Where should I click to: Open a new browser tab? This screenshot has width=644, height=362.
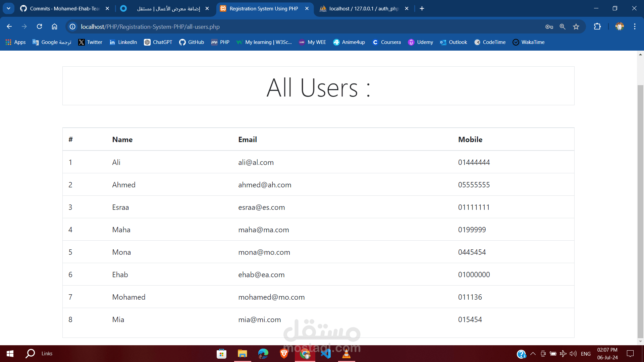point(422,8)
